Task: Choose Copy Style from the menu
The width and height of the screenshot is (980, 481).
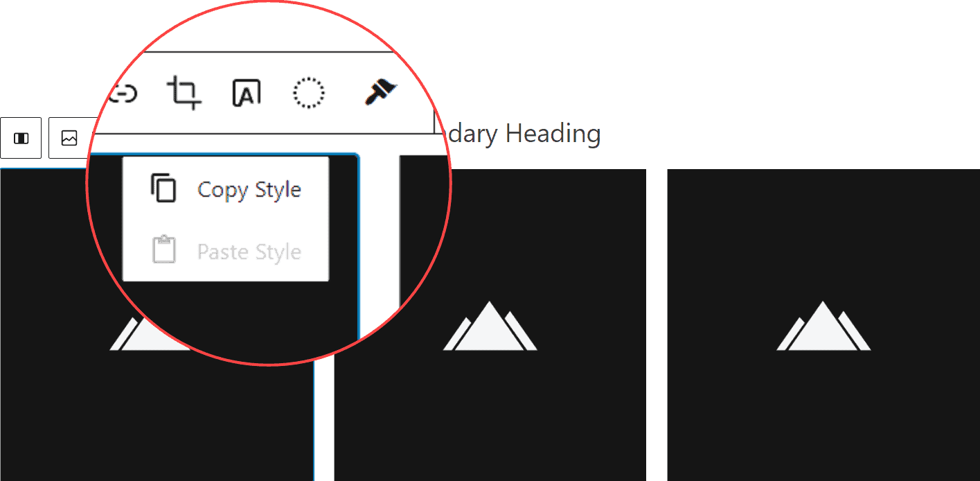Action: (x=248, y=189)
